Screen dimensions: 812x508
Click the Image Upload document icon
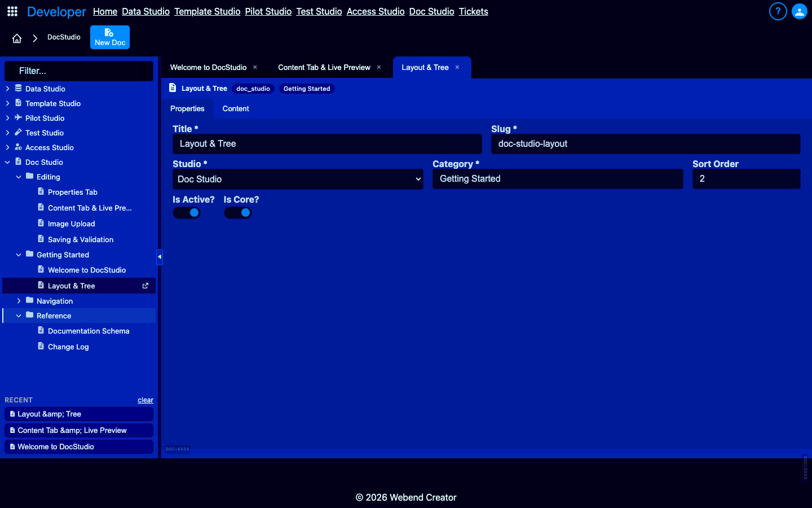41,223
